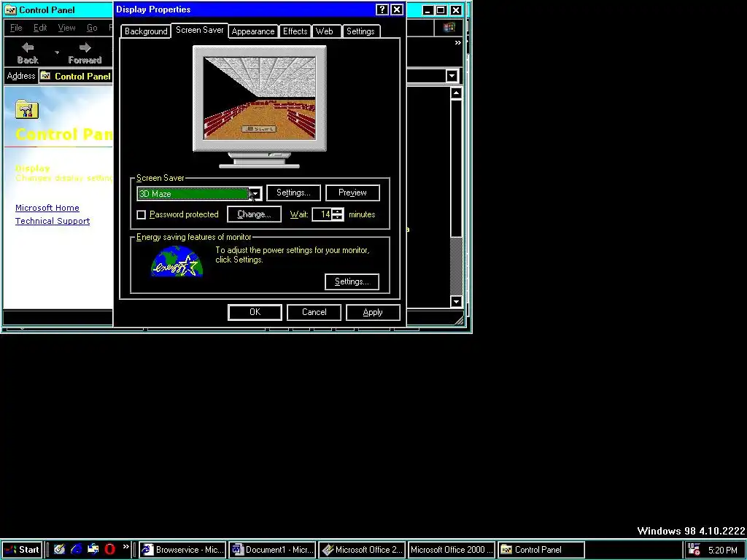747x560 pixels.
Task: Open the Back history dropdown arrow
Action: click(x=57, y=52)
